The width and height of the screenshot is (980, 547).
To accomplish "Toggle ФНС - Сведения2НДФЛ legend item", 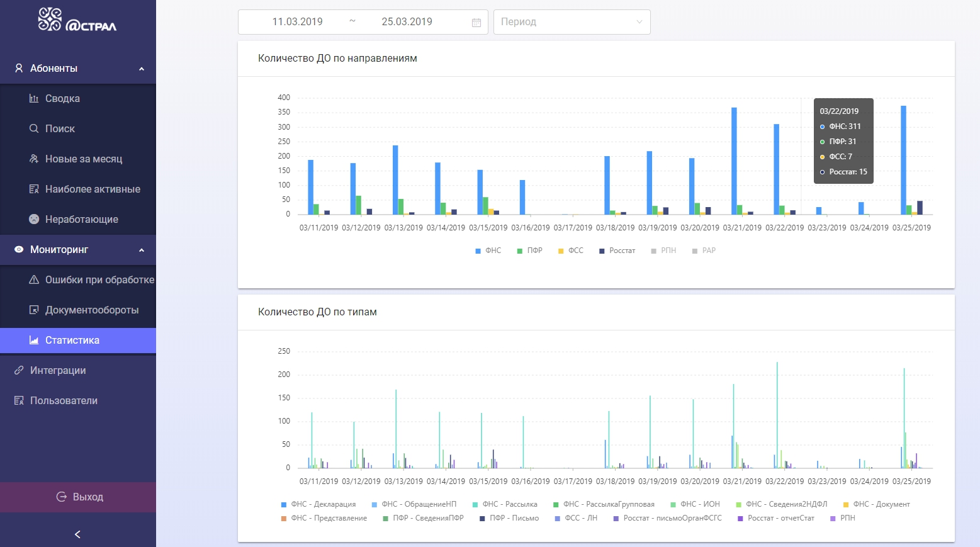I will [x=782, y=504].
